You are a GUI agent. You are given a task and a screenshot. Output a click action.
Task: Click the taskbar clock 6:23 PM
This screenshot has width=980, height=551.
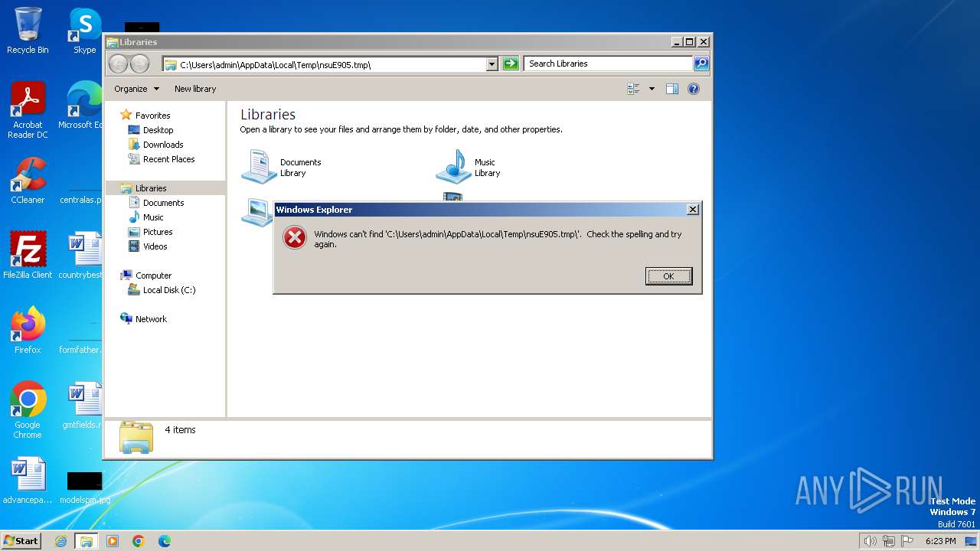(x=940, y=541)
